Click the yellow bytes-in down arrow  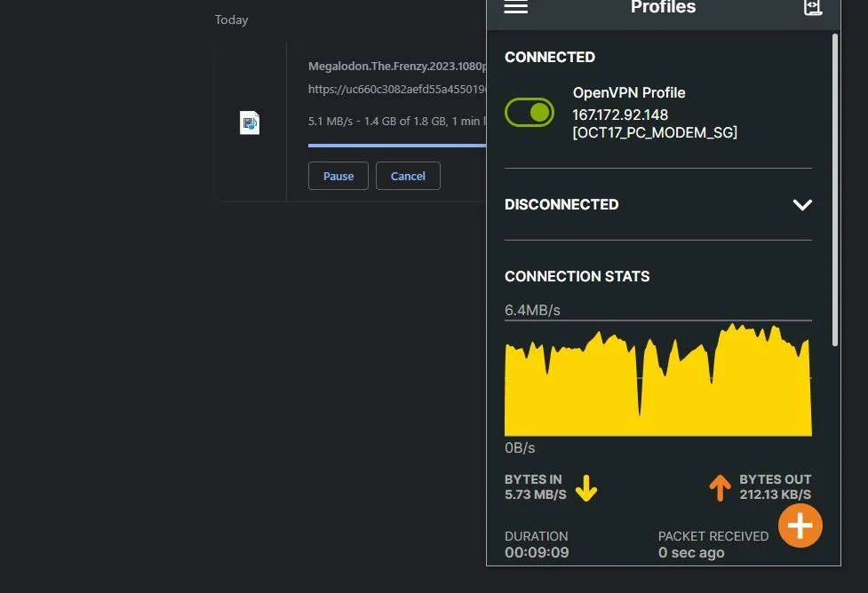pos(585,487)
